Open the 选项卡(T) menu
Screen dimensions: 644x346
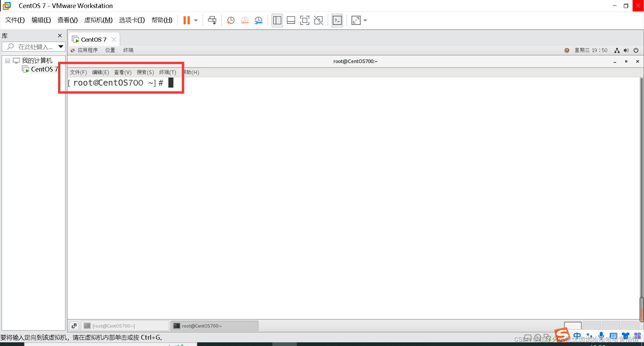coord(132,20)
